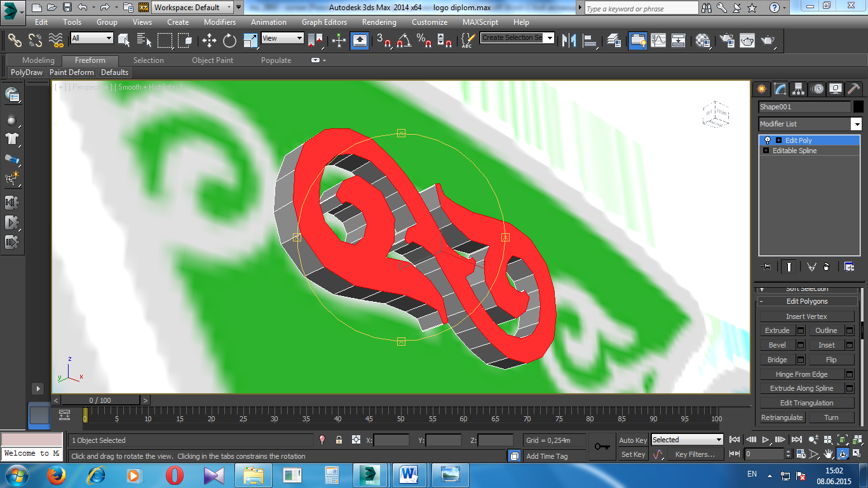
Task: Activate the Select and Rotate tool
Action: 229,41
